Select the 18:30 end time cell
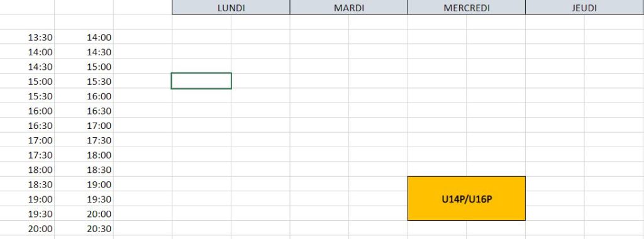Image resolution: width=644 pixels, height=239 pixels. 84,170
